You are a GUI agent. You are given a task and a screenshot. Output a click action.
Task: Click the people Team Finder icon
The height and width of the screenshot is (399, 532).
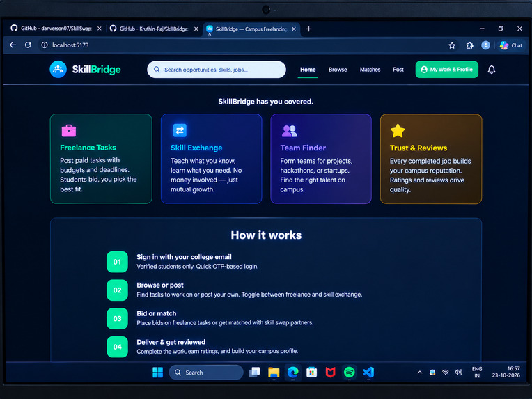pyautogui.click(x=290, y=131)
